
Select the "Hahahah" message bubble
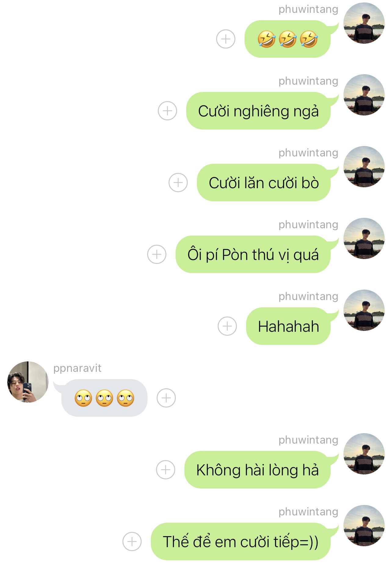289,326
